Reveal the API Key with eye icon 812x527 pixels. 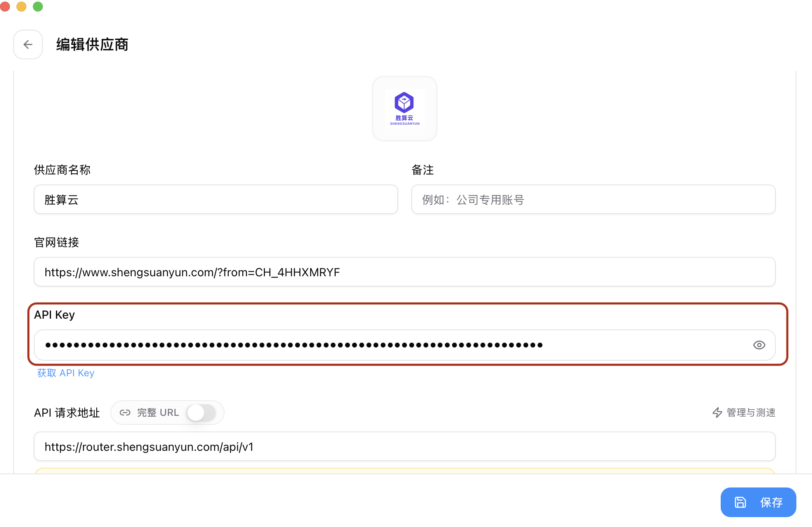(x=759, y=345)
